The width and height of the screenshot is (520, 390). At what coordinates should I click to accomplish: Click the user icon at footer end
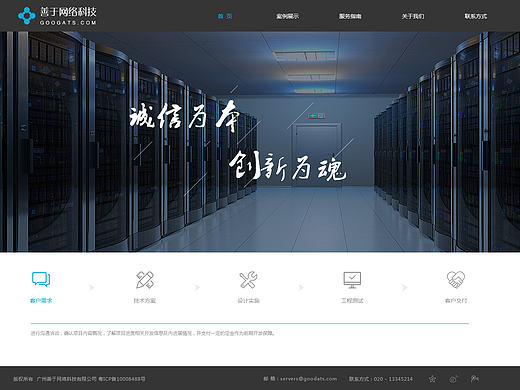click(x=474, y=379)
